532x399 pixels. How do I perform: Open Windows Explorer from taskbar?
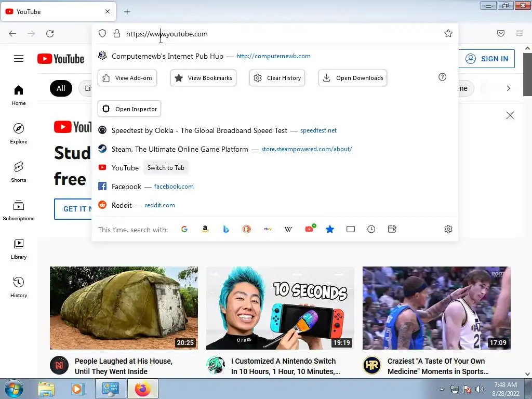[x=46, y=389]
